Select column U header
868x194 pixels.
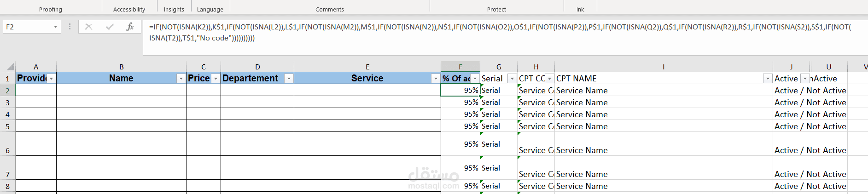pos(829,67)
